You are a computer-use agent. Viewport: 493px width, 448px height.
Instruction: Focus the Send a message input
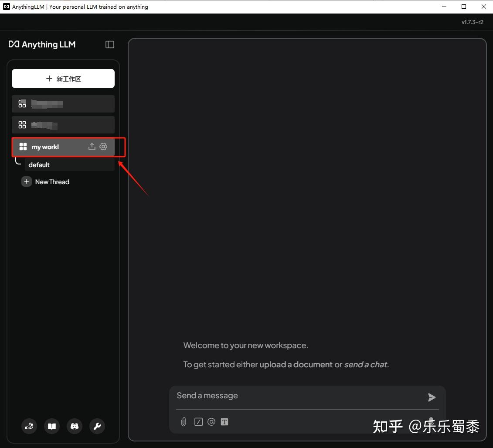coord(299,396)
